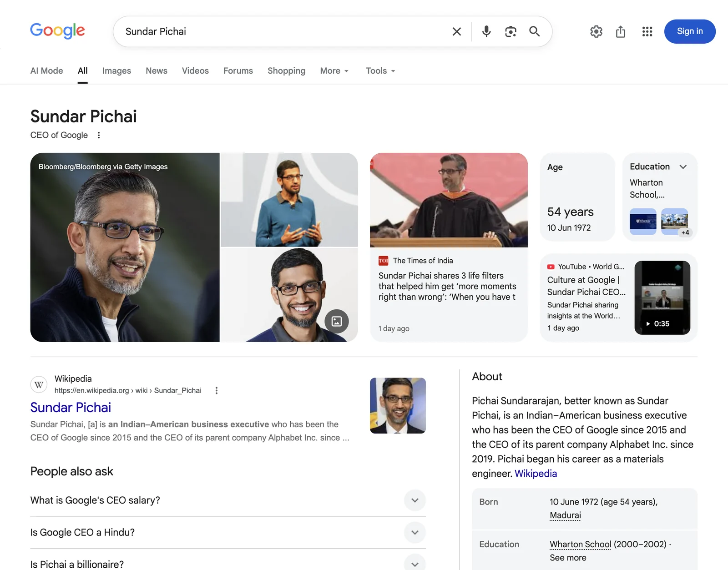Select the All tab
This screenshot has width=728, height=570.
(82, 71)
